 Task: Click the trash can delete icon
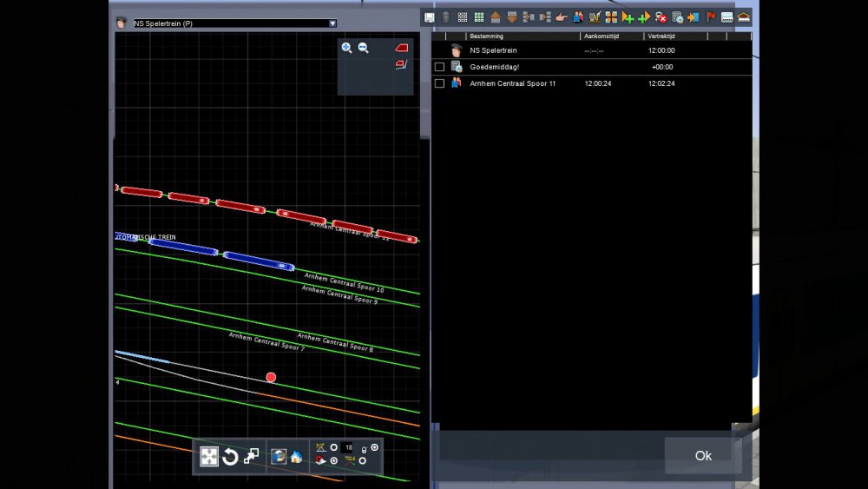(445, 17)
